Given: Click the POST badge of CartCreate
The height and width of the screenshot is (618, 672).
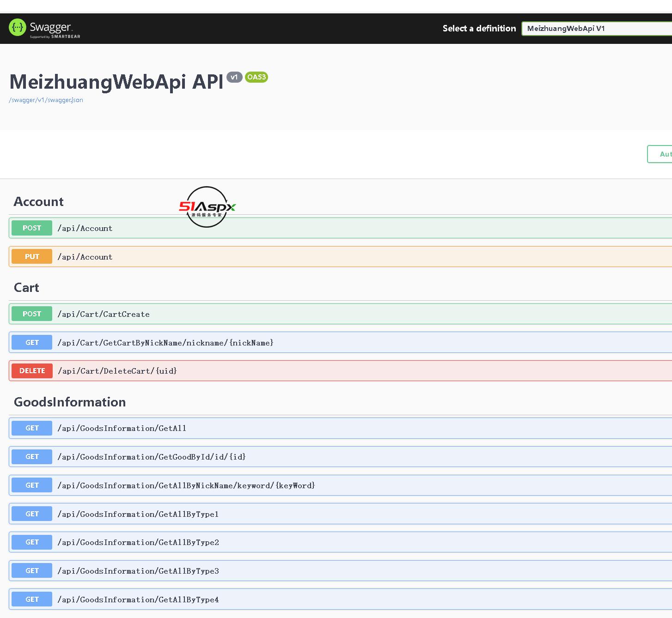Looking at the screenshot, I should click(32, 314).
